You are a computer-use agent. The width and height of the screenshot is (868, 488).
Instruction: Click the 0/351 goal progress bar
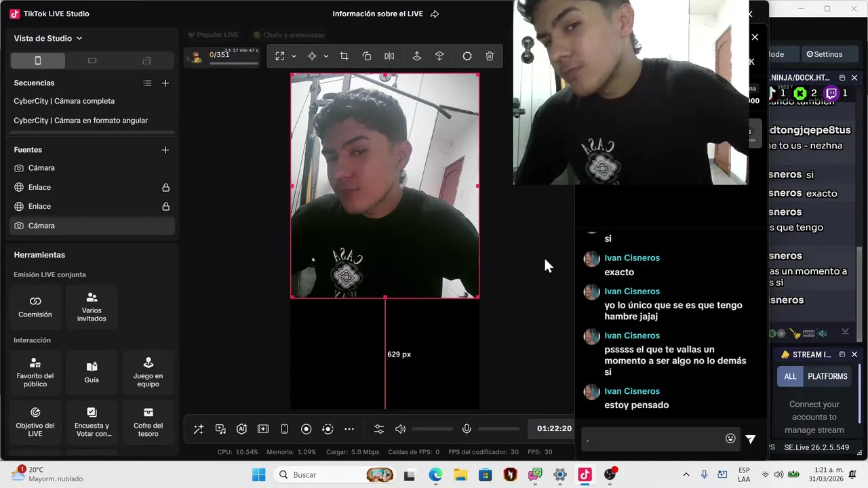234,63
